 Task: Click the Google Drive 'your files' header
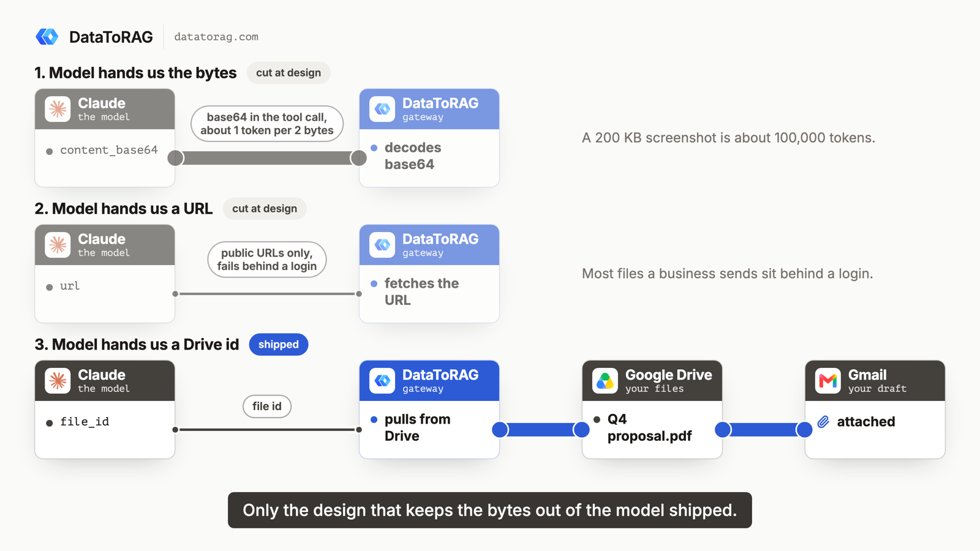pos(652,381)
